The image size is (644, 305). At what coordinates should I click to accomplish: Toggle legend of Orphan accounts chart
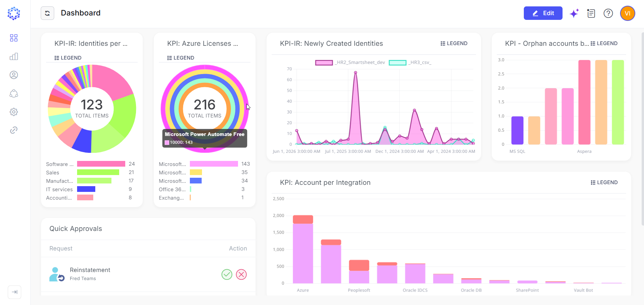(x=604, y=43)
